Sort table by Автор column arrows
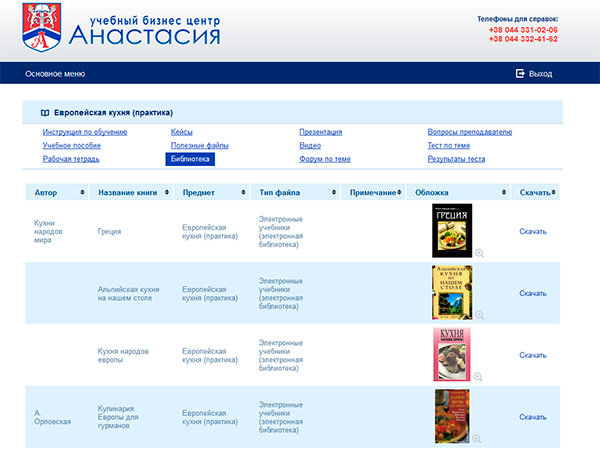The width and height of the screenshot is (600, 450). coord(81,192)
